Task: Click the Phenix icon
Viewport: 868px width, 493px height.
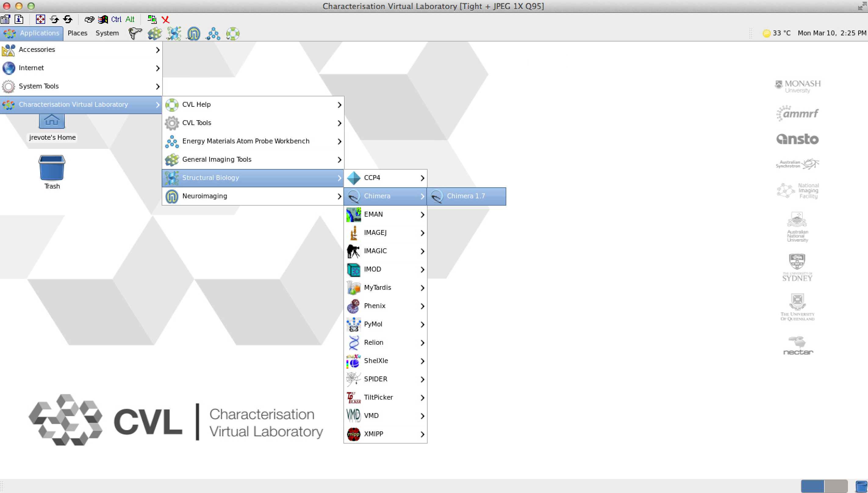Action: (x=353, y=306)
